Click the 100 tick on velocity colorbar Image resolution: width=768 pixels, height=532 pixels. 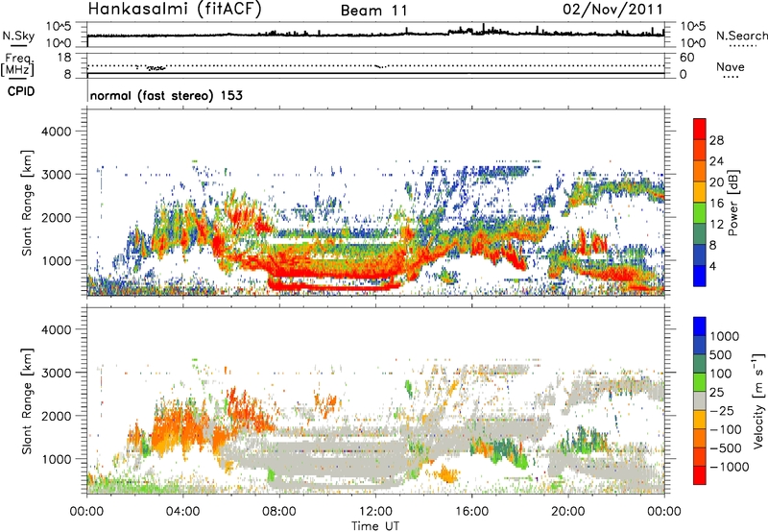pyautogui.click(x=721, y=374)
